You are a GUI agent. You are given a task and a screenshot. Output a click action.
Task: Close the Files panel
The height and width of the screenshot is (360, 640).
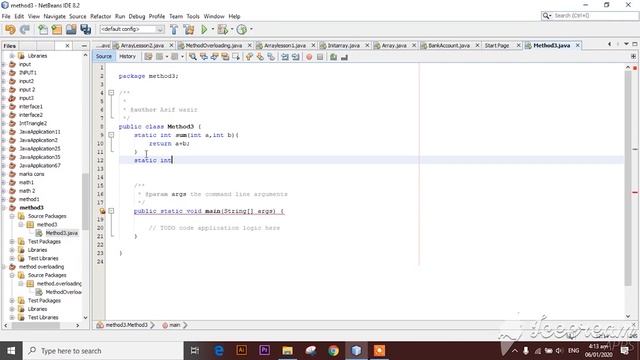pos(67,46)
